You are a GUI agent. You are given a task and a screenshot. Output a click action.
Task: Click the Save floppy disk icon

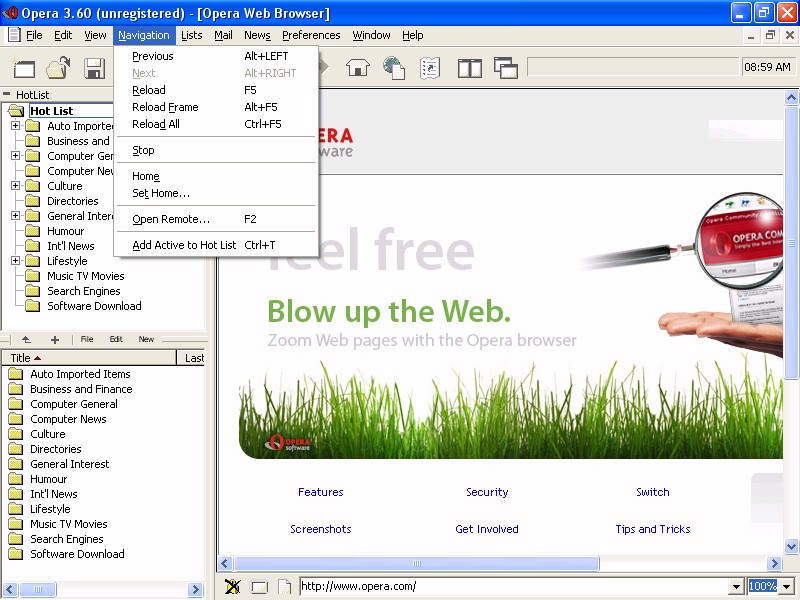tap(94, 68)
